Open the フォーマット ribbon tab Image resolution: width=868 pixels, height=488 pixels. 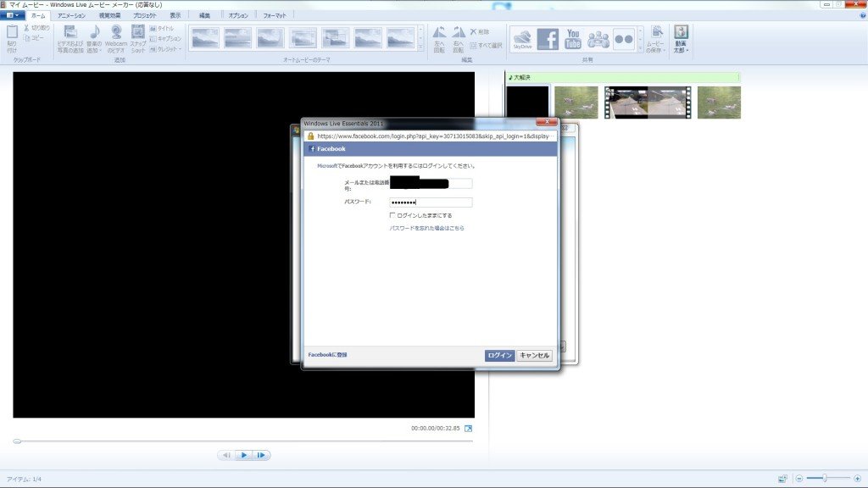(x=275, y=15)
